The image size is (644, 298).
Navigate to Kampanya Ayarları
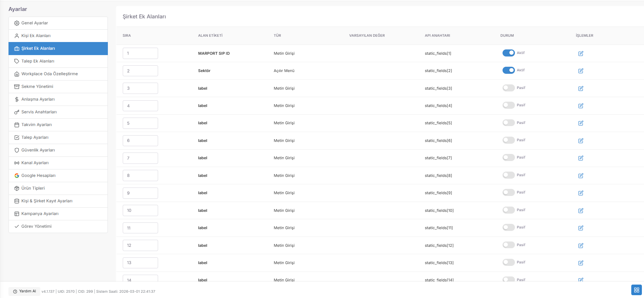[x=58, y=214]
